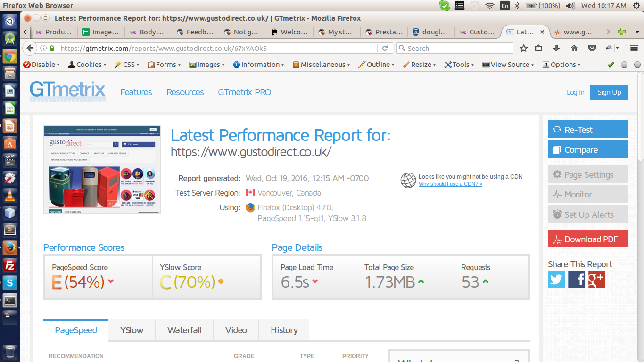
Task: Expand the Images dropdown menu
Action: [x=207, y=65]
